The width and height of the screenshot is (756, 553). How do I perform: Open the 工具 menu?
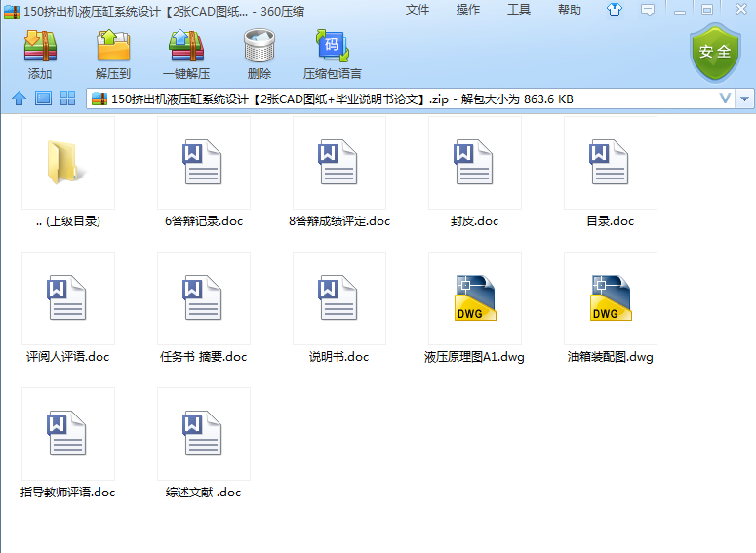point(519,10)
